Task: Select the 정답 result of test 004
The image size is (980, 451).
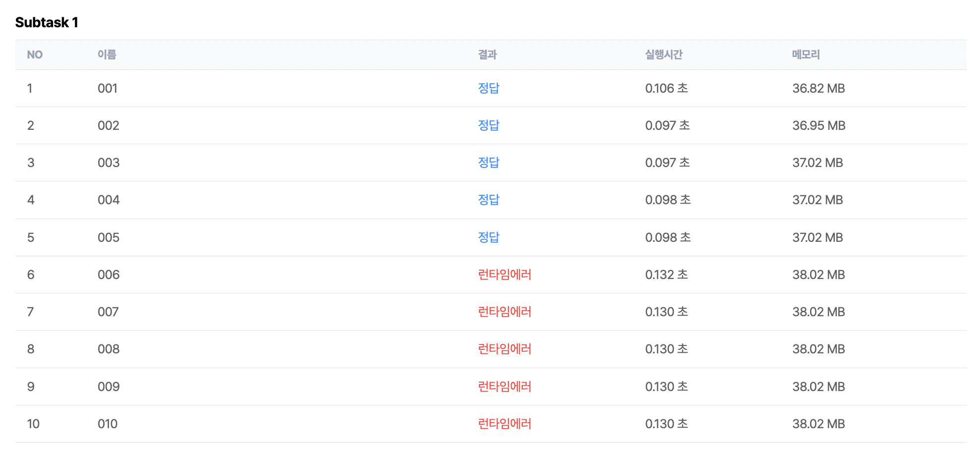Action: click(489, 200)
